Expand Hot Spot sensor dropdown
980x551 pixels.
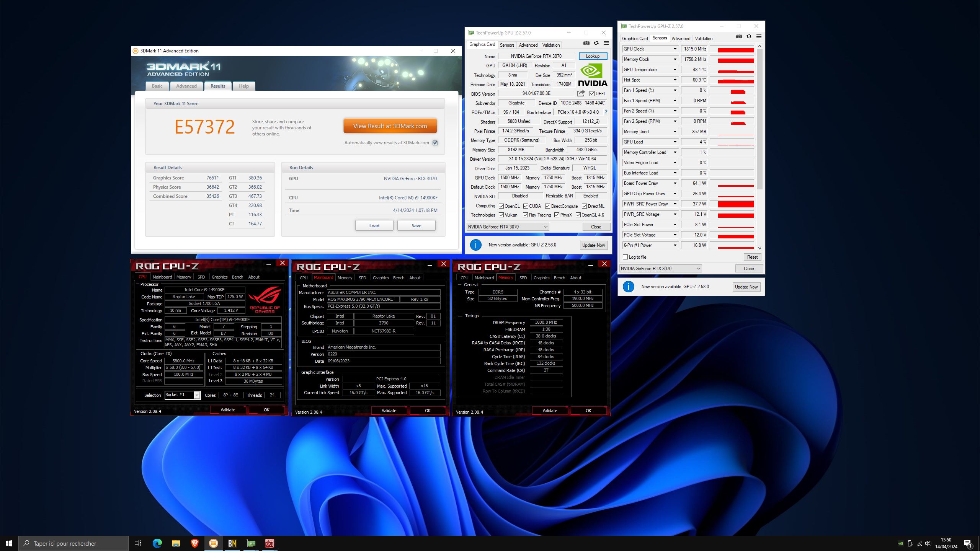(675, 80)
